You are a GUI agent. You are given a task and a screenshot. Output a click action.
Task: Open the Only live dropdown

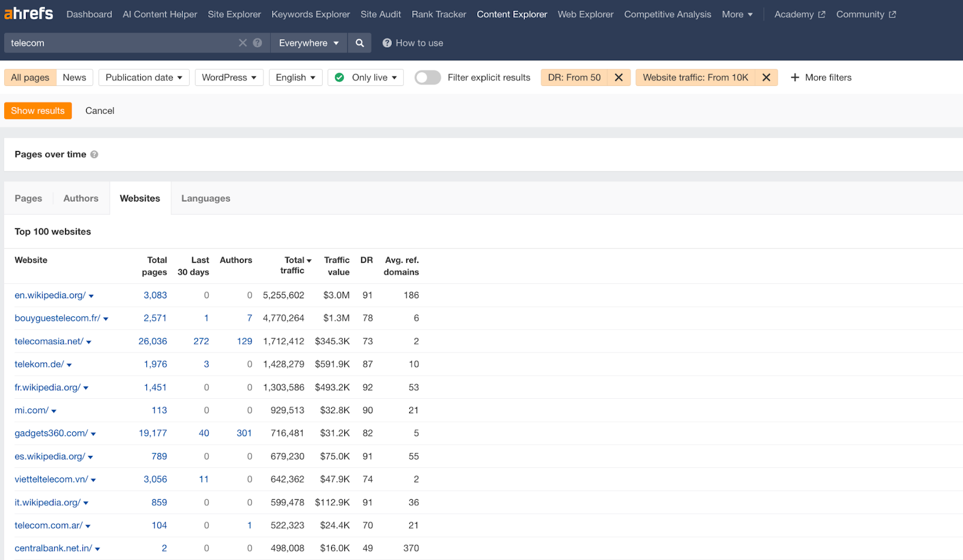[x=365, y=78]
